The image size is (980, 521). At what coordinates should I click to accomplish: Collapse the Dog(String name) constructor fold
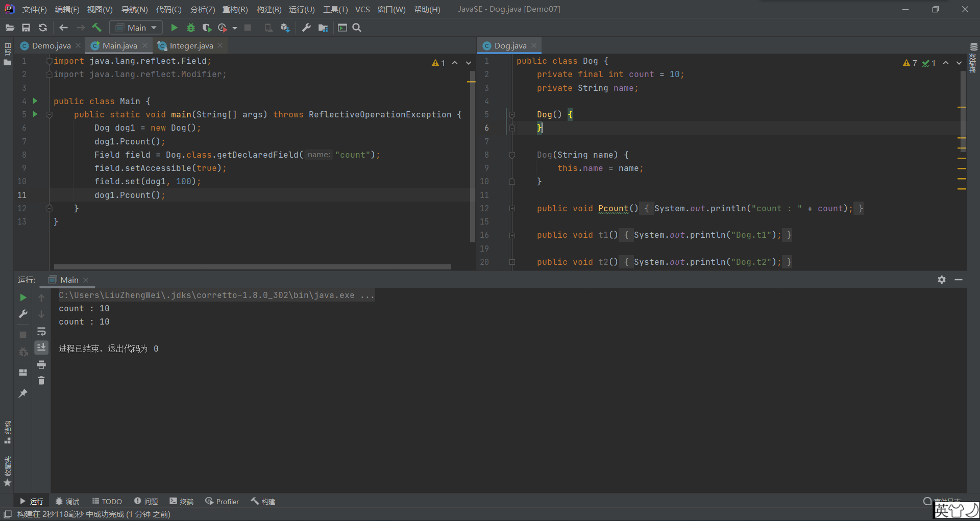click(512, 155)
